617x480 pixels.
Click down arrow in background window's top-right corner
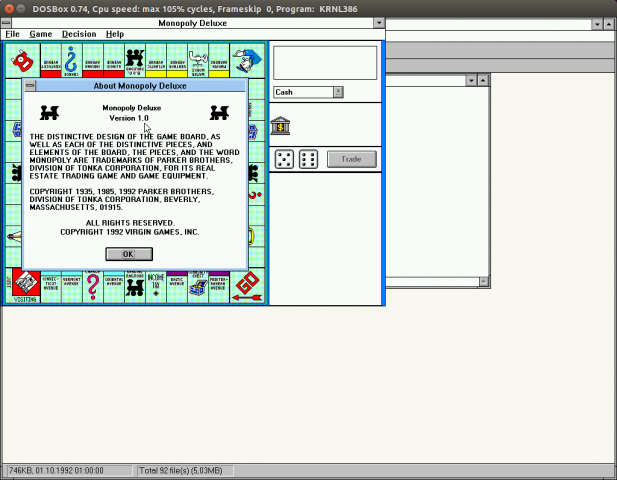click(x=597, y=24)
